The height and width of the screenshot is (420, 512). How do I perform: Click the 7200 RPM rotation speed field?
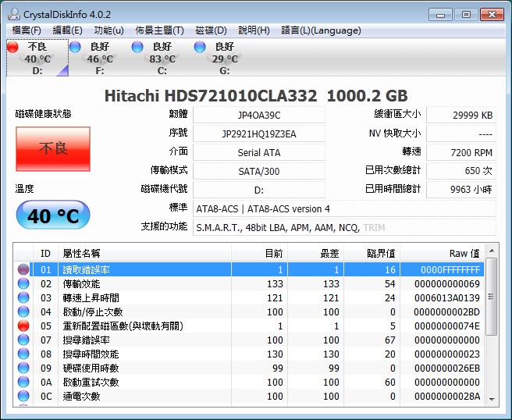461,152
